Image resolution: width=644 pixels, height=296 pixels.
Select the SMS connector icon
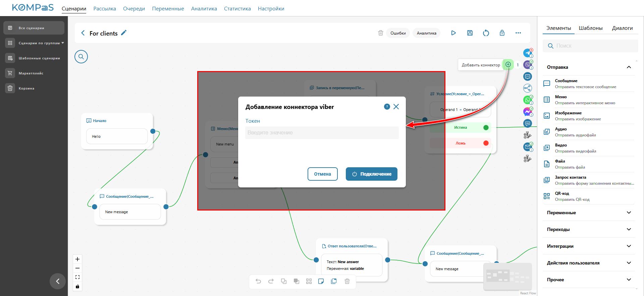(528, 123)
